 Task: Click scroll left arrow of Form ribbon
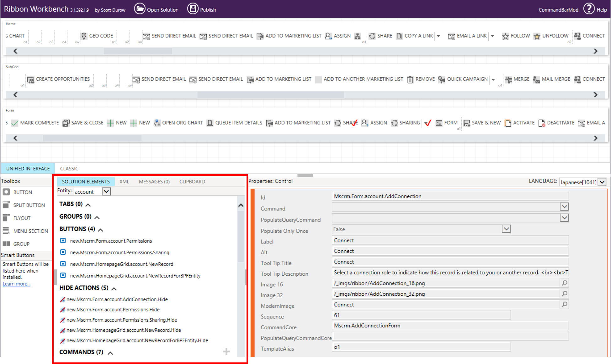15,138
